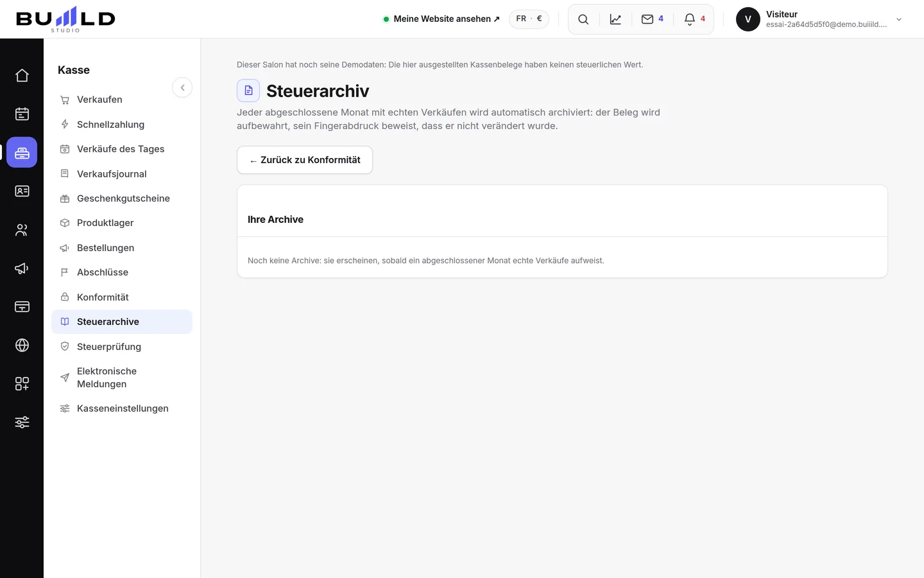Open Elektronische Meldungen in the sidebar
The image size is (924, 578).
click(x=122, y=378)
